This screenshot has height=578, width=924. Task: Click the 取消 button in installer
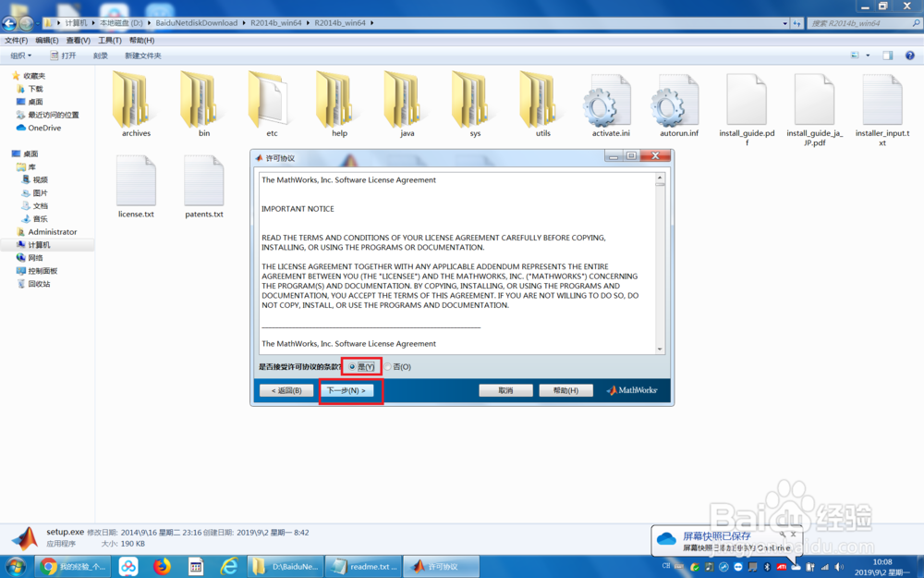(505, 390)
